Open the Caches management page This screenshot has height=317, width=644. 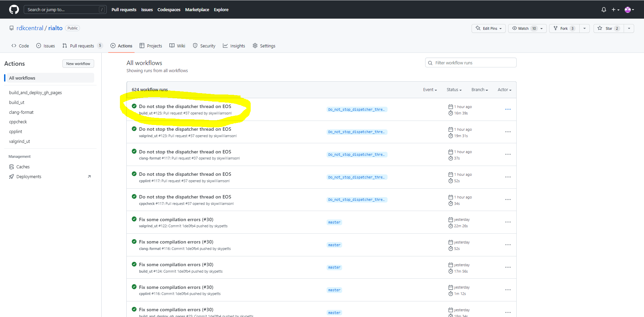coord(23,167)
